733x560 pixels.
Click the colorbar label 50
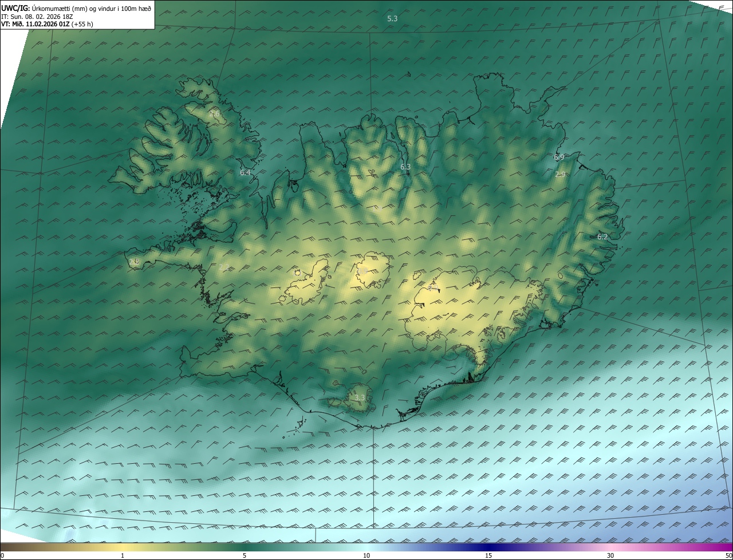pyautogui.click(x=728, y=555)
